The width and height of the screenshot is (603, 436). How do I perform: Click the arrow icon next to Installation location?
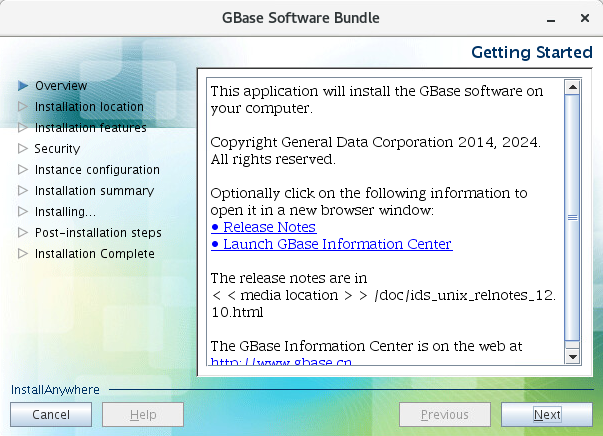pyautogui.click(x=23, y=107)
